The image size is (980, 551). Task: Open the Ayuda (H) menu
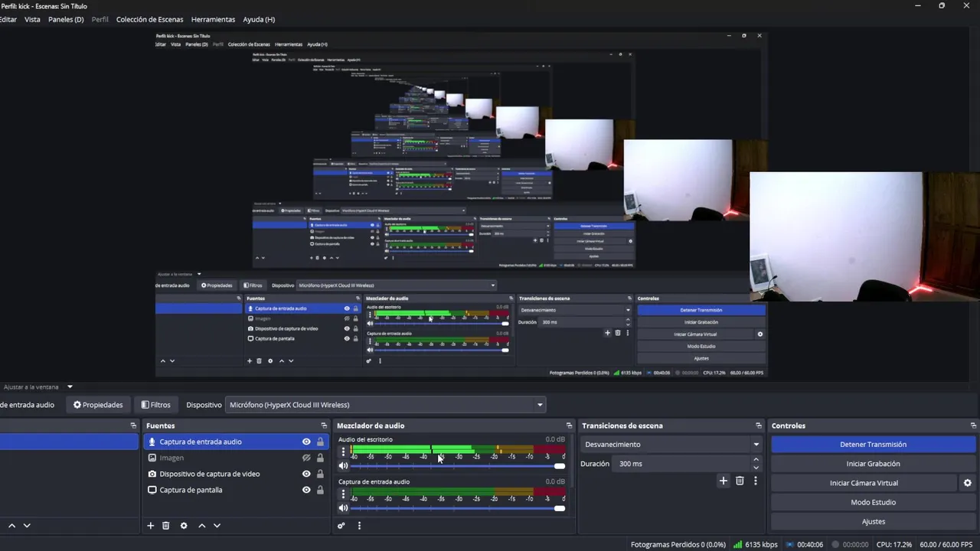pos(259,19)
